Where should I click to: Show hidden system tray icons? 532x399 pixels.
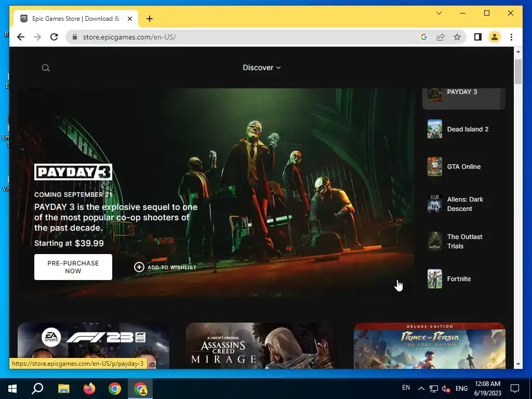click(x=421, y=389)
